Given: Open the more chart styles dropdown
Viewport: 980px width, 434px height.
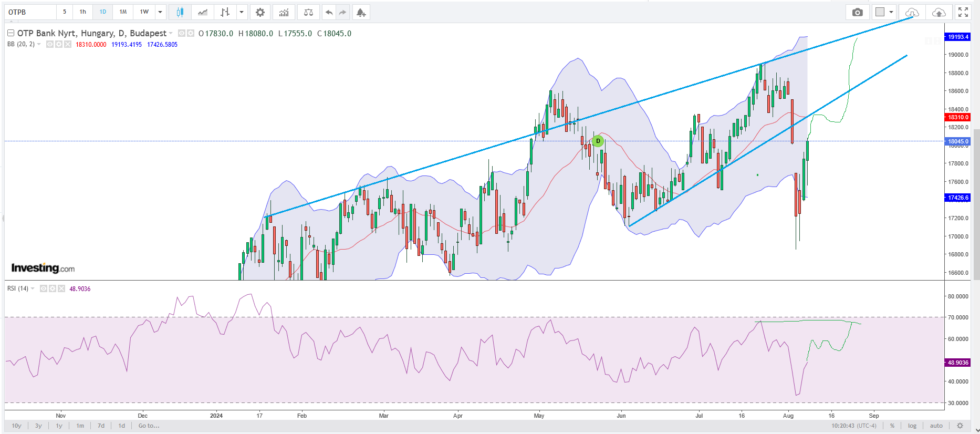Looking at the screenshot, I should click(x=242, y=12).
